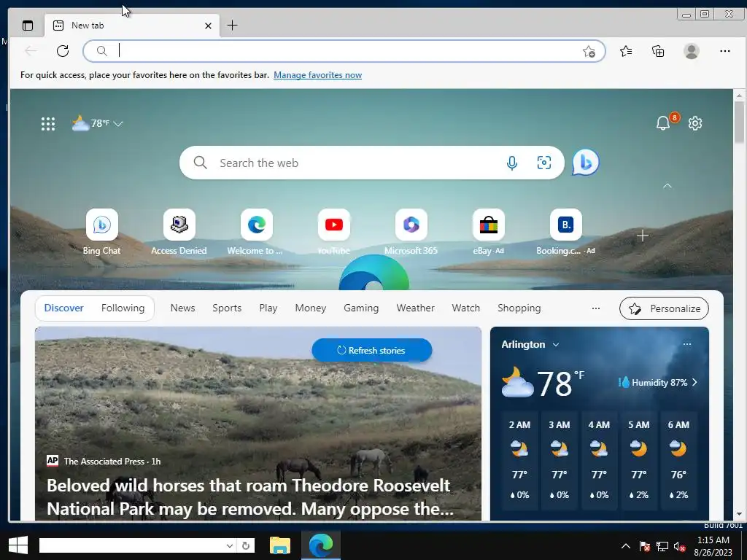Close the New tab tab
The height and width of the screenshot is (560, 747).
208,26
